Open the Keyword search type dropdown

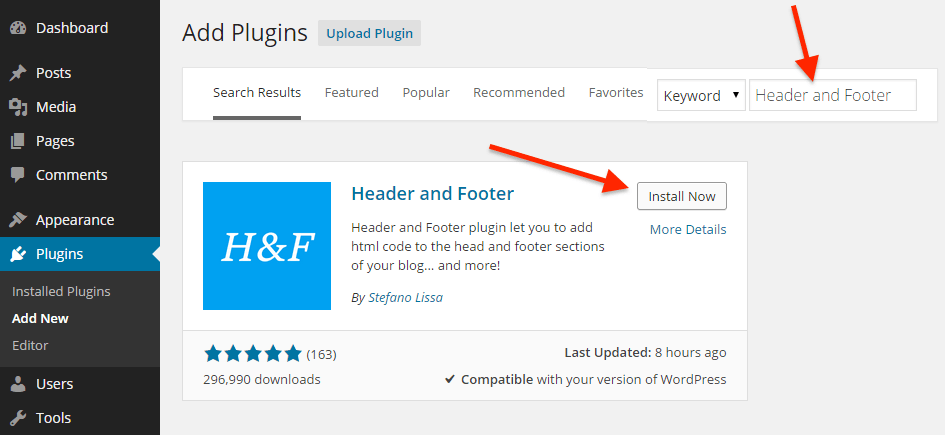(x=701, y=96)
